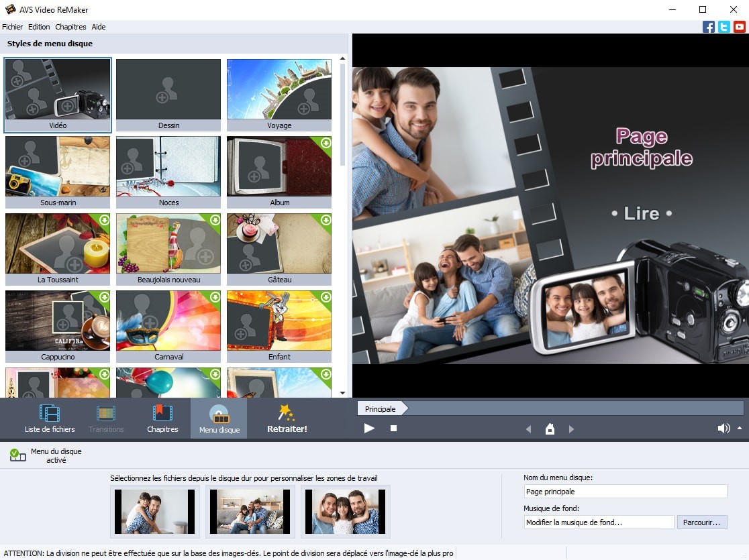
Task: Click the Facebook icon in the top corner
Action: (x=709, y=27)
